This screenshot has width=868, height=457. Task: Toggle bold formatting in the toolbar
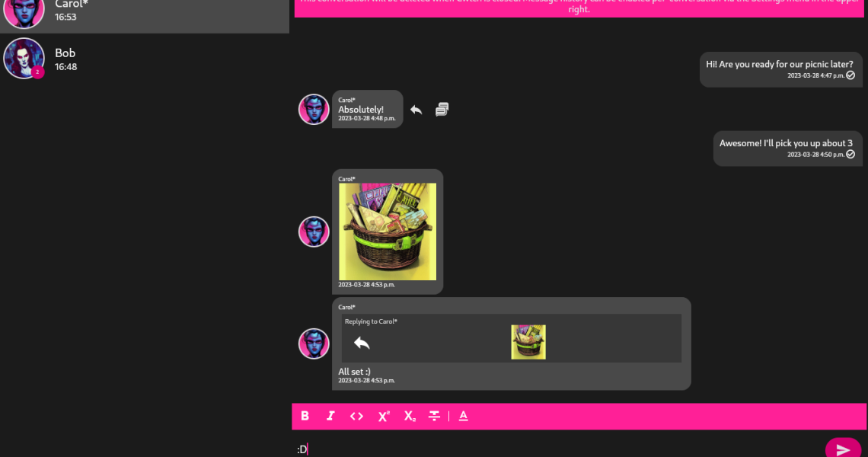click(305, 416)
